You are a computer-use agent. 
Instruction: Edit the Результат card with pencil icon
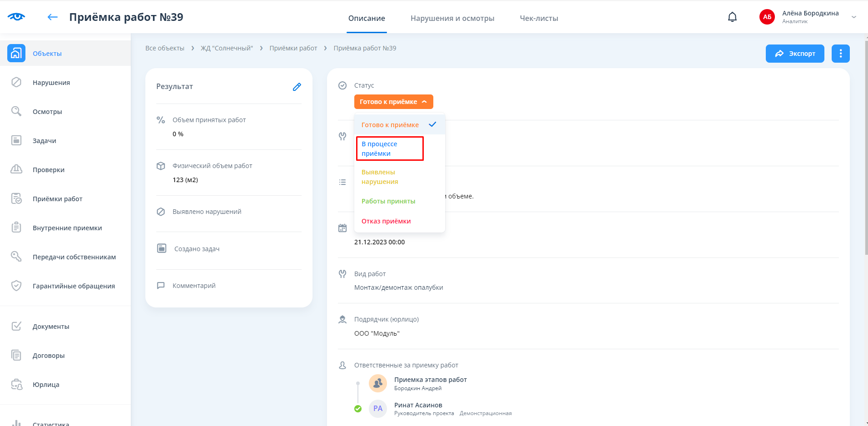[297, 87]
